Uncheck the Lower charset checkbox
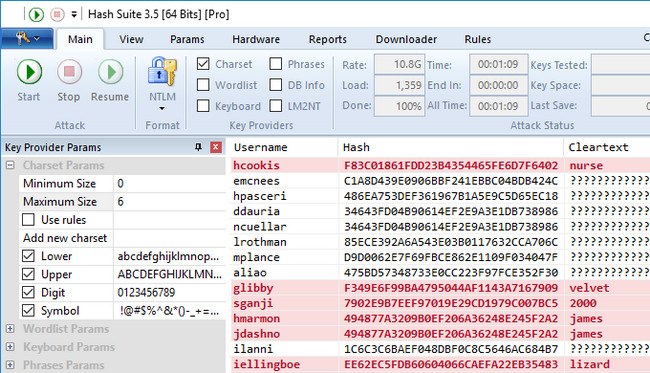The width and height of the screenshot is (650, 373). tap(28, 256)
